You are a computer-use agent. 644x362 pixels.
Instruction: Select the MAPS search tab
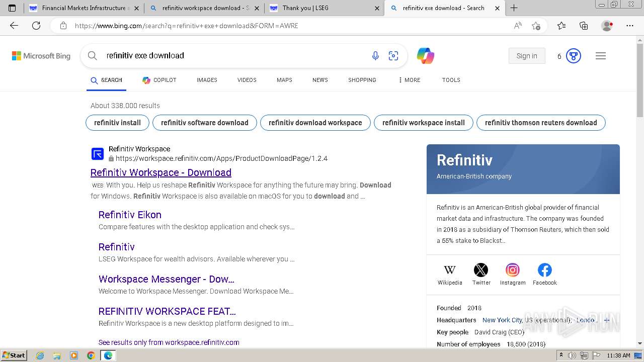coord(284,80)
